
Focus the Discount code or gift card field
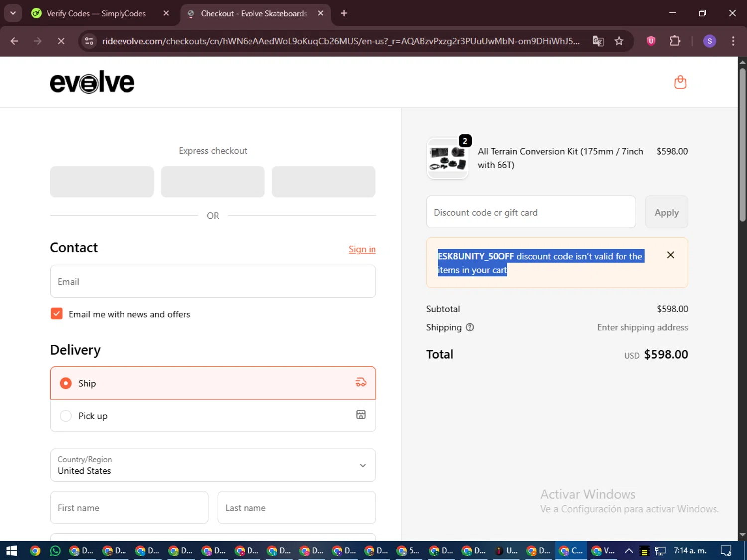(x=531, y=212)
